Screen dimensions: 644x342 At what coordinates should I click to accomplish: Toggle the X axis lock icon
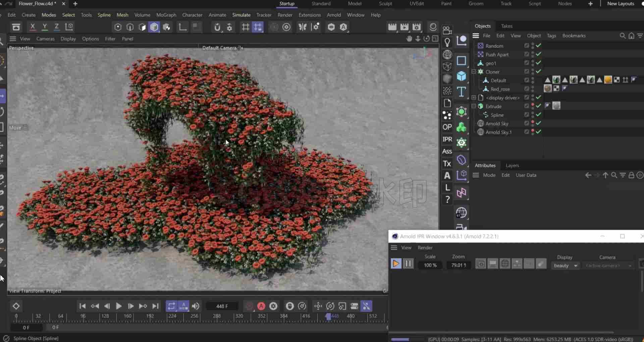point(33,27)
